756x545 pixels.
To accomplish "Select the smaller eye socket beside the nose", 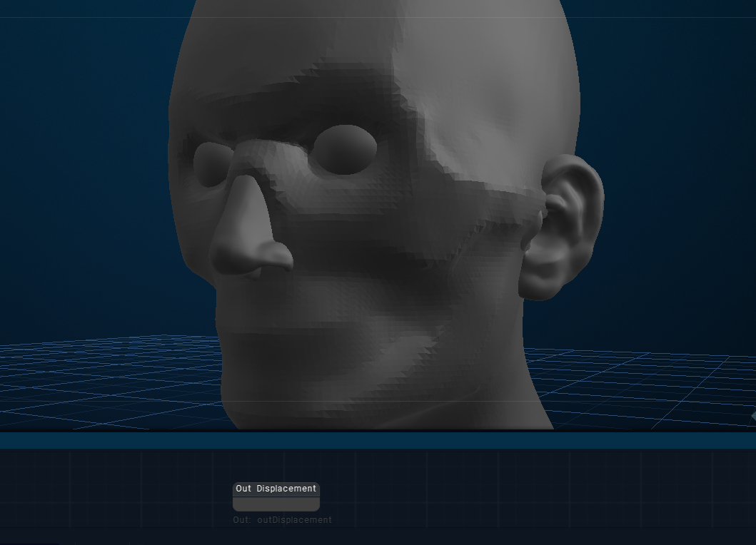I will tap(209, 165).
